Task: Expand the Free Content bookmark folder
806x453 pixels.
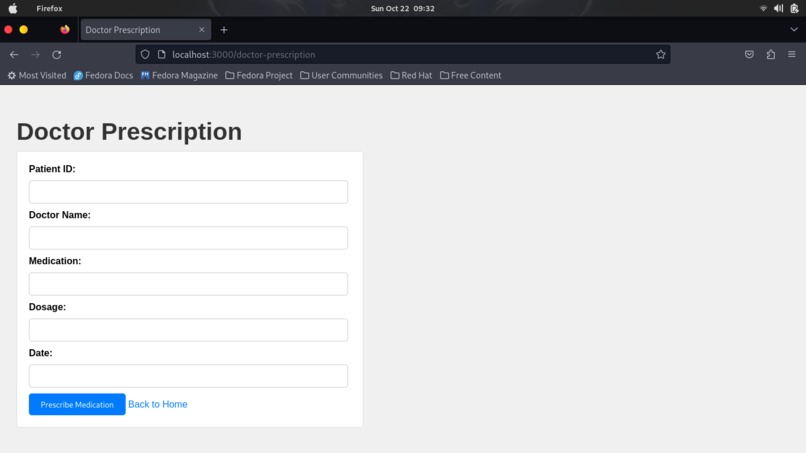Action: pos(470,75)
